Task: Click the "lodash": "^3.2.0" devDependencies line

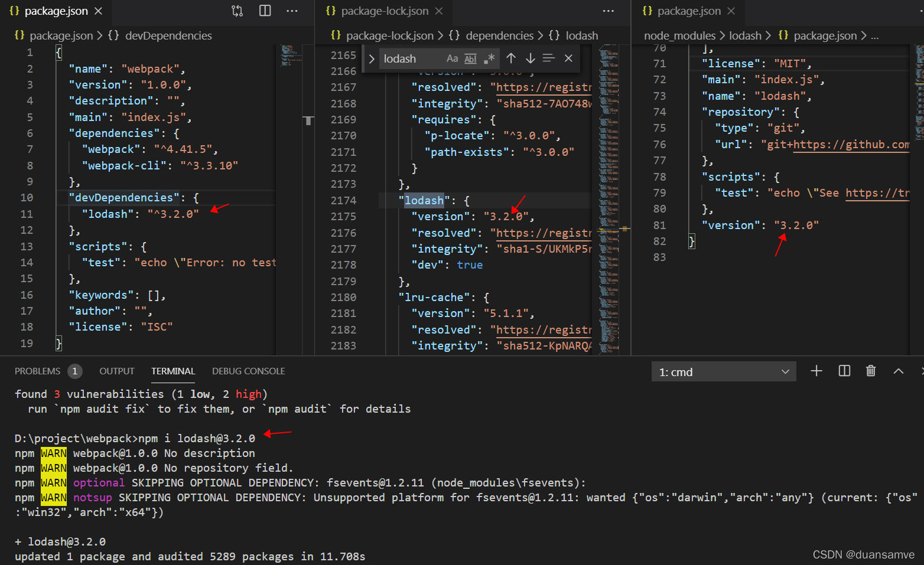Action: (141, 214)
